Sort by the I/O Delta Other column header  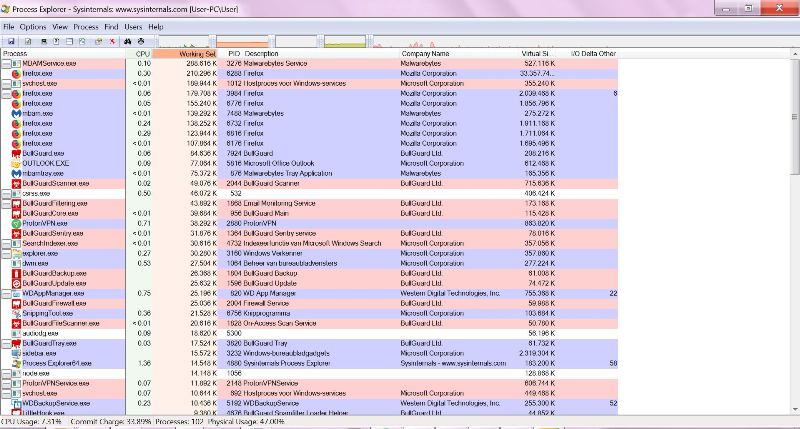click(x=587, y=54)
